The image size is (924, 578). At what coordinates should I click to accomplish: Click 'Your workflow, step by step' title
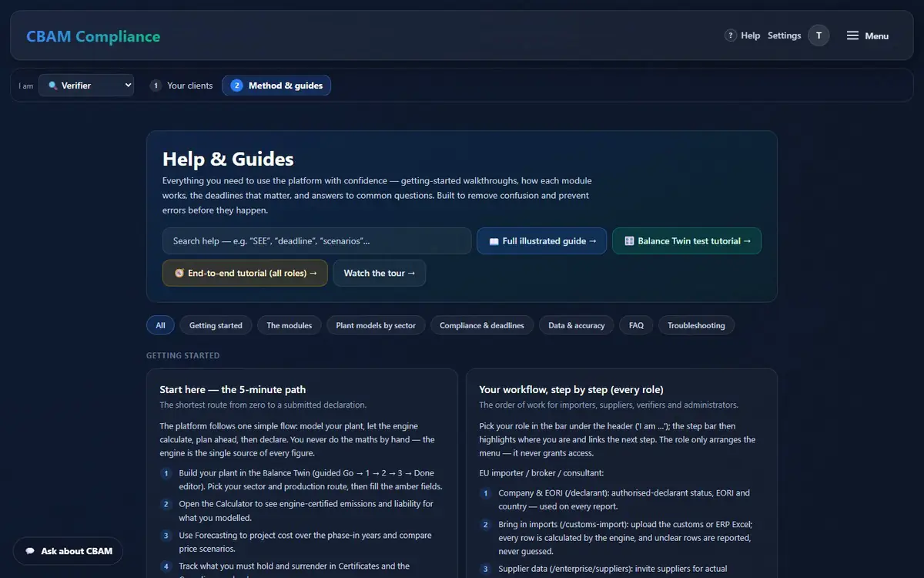(x=571, y=389)
